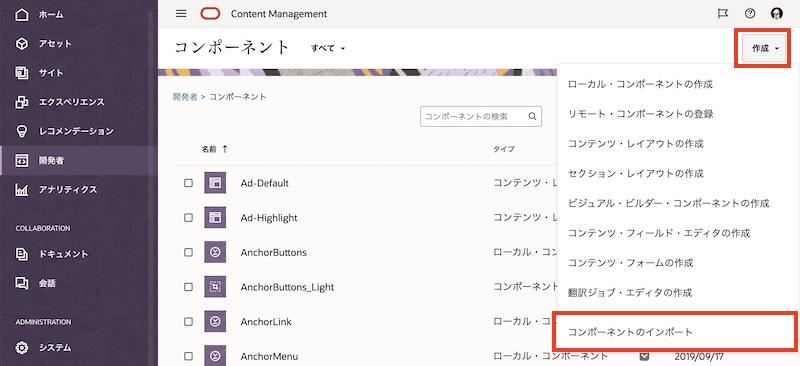The width and height of the screenshot is (800, 366).
Task: Click the 開発者 code icon
Action: pos(21,160)
